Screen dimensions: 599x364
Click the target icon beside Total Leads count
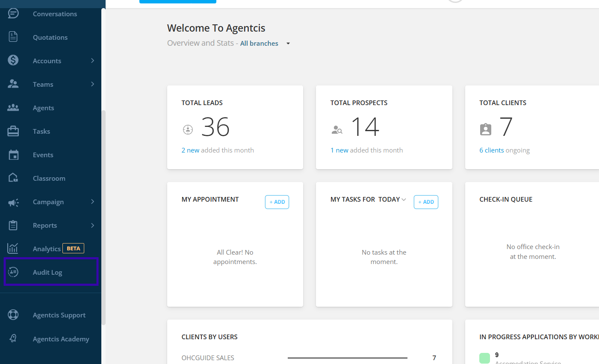[x=188, y=129]
